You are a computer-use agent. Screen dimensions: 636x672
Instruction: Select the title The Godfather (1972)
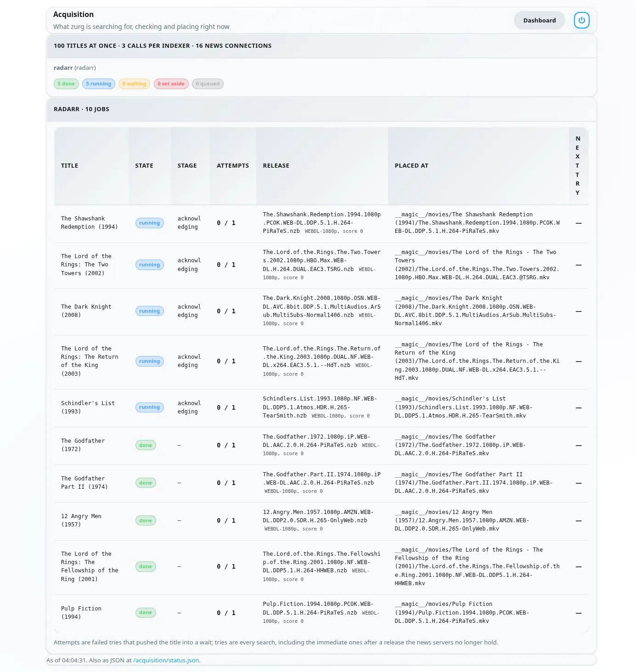[x=83, y=445]
